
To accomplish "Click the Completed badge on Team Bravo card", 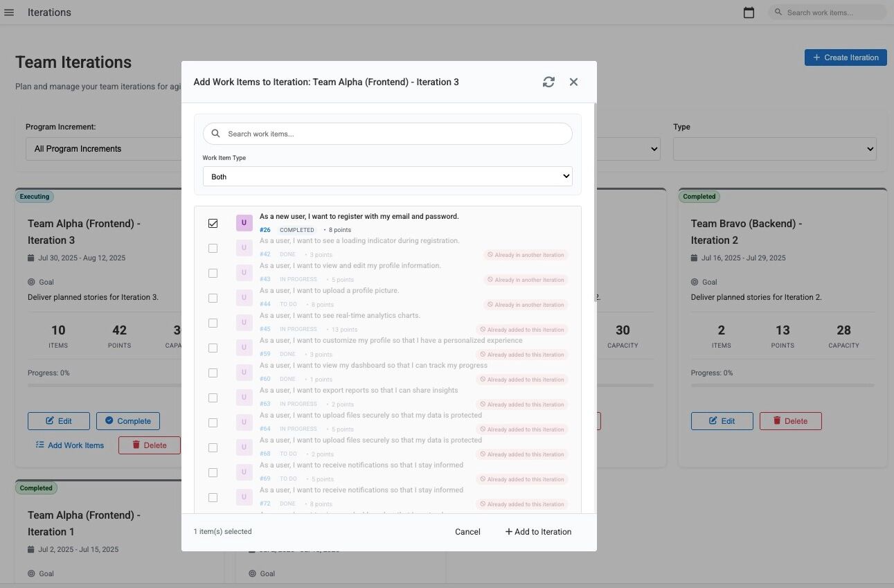I will pos(699,197).
